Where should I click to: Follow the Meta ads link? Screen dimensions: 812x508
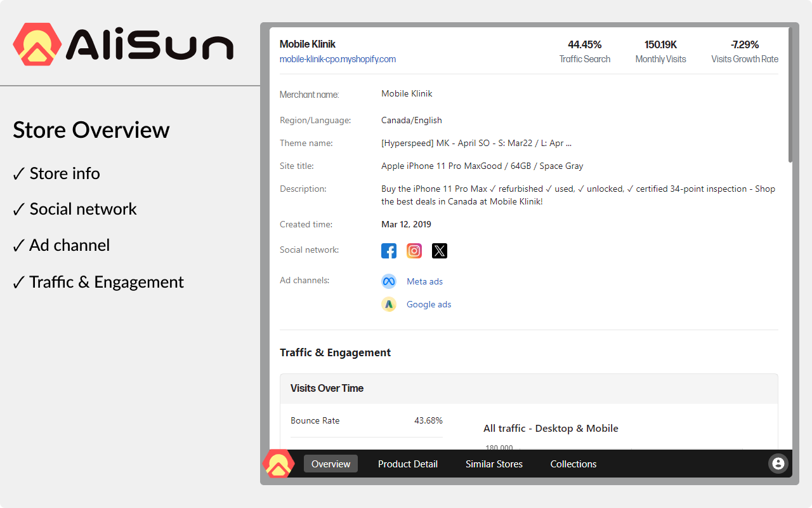(425, 281)
